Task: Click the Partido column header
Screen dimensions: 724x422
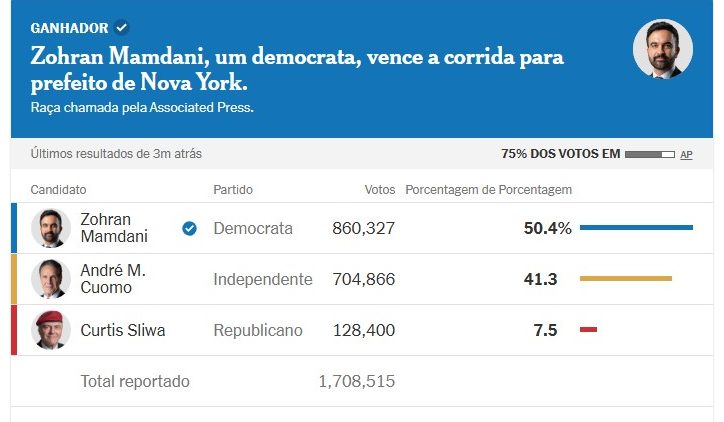Action: point(233,189)
